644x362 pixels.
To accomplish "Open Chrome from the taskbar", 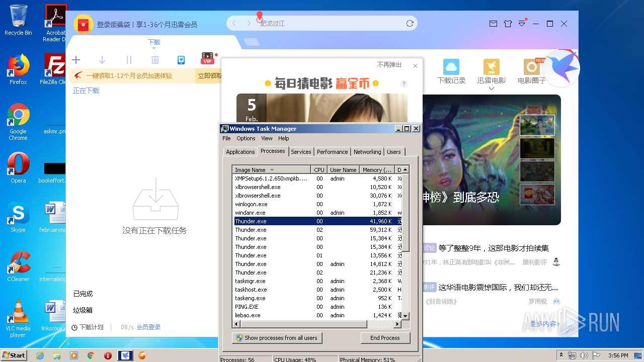I will tap(91, 355).
